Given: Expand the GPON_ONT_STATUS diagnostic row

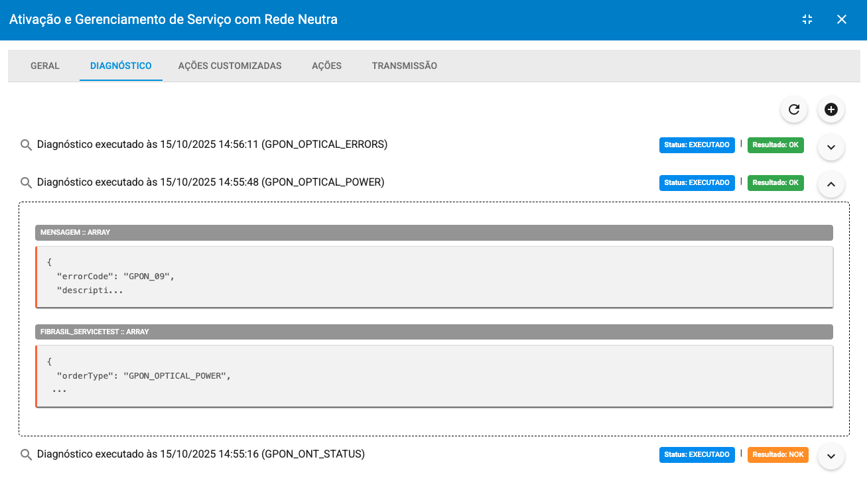Looking at the screenshot, I should (831, 456).
